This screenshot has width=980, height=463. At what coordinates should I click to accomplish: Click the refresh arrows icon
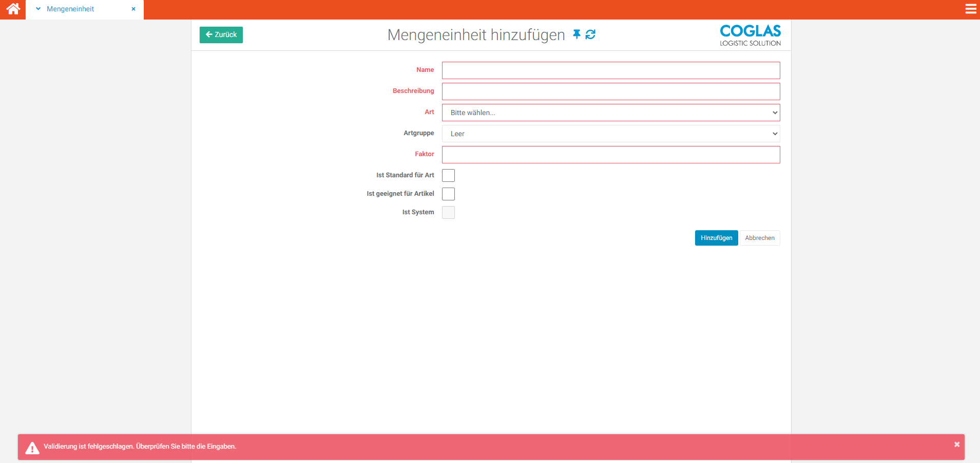click(x=590, y=34)
